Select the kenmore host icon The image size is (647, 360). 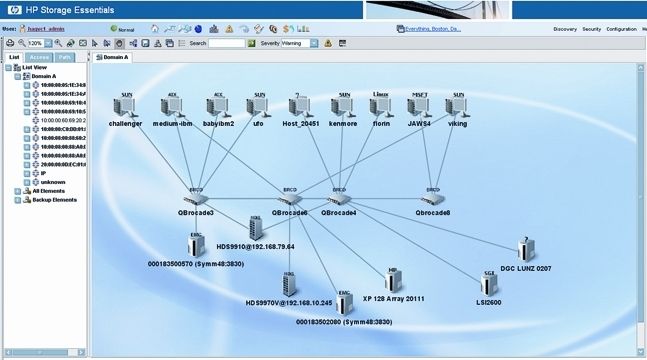pos(343,107)
